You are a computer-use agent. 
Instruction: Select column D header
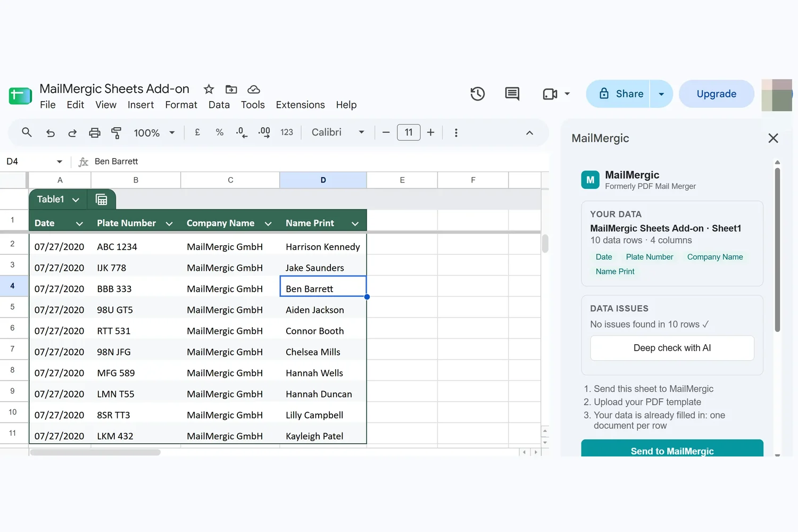point(323,180)
